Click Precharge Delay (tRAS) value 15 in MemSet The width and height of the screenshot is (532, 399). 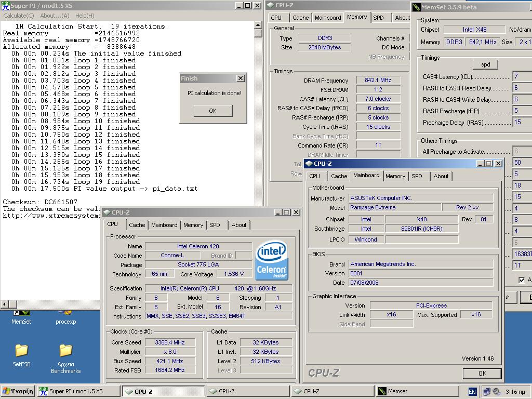point(522,122)
